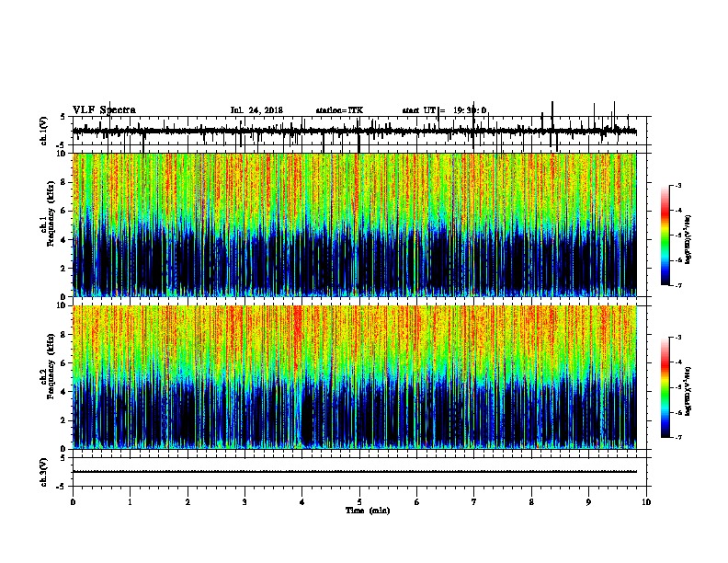The image size is (728, 563).
Task: Click inside the ch.1 spectrogram panel
Action: click(x=354, y=224)
